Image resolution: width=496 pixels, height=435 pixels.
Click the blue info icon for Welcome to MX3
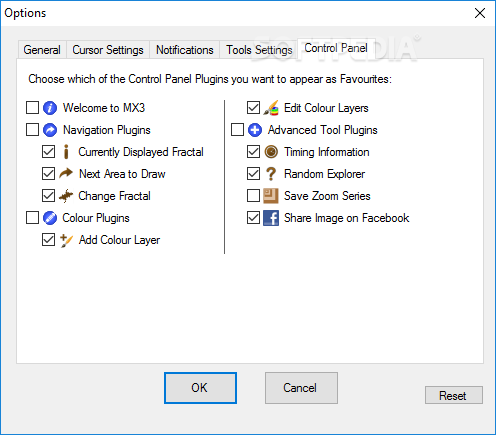[50, 108]
